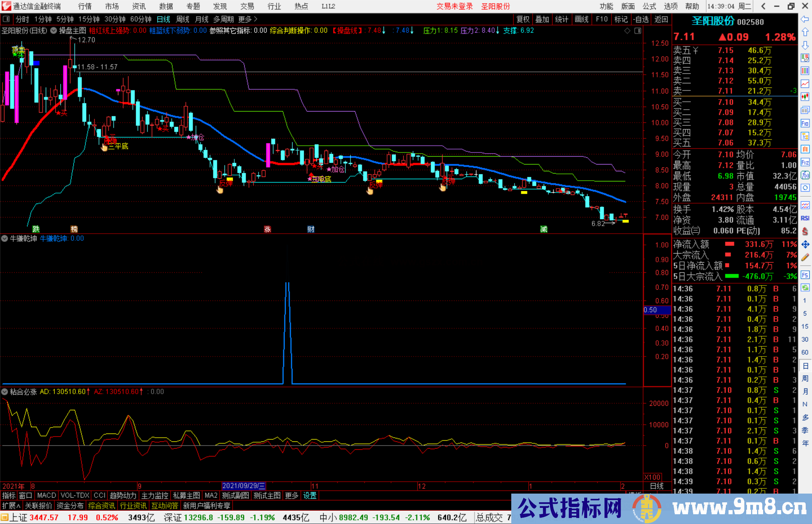Screen dimensions: 812x524
Task: Click the back arrow icon in right sidebar
Action: pos(805,19)
